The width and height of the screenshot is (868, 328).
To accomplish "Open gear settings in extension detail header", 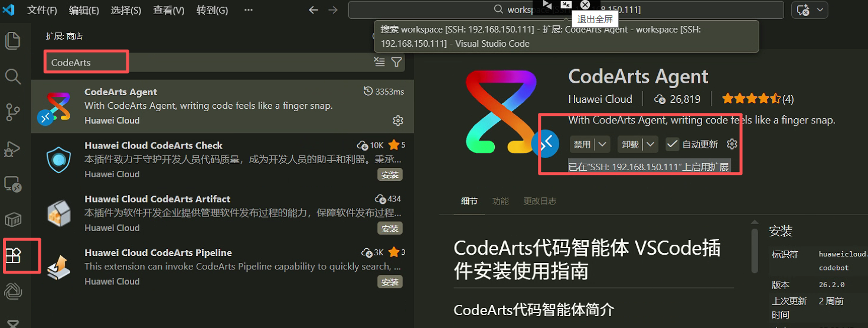I will pos(732,144).
